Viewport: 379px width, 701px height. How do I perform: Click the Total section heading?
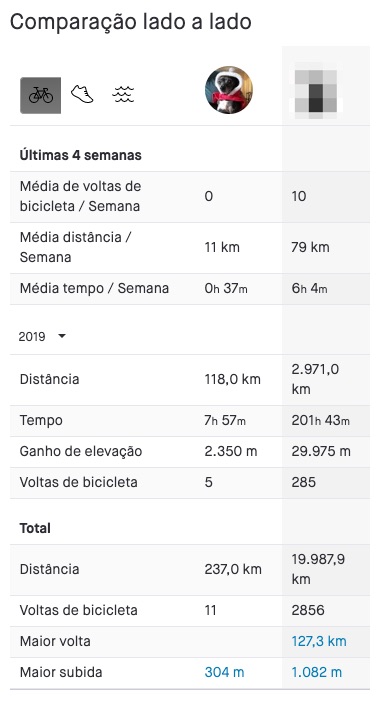(x=35, y=528)
